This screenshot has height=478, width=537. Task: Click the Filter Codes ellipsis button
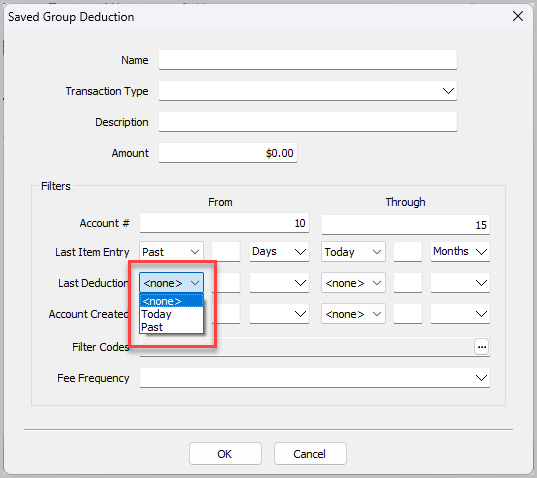tap(482, 347)
